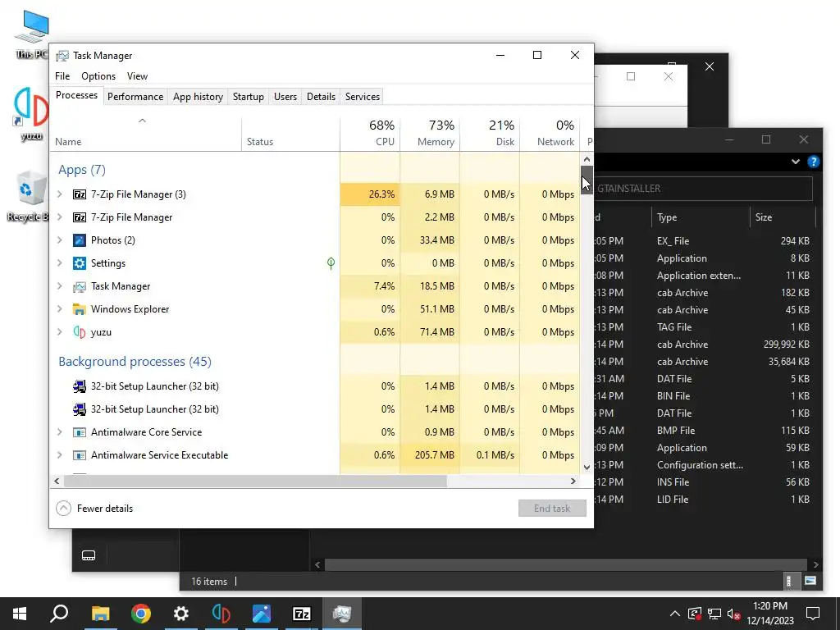840x630 pixels.
Task: Switch to yuzu in the taskbar
Action: click(x=221, y=614)
